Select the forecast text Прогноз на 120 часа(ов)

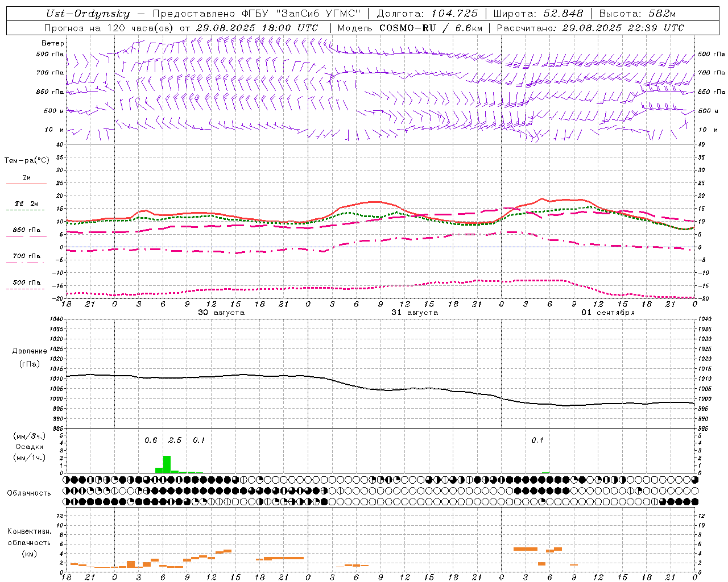coord(109,28)
